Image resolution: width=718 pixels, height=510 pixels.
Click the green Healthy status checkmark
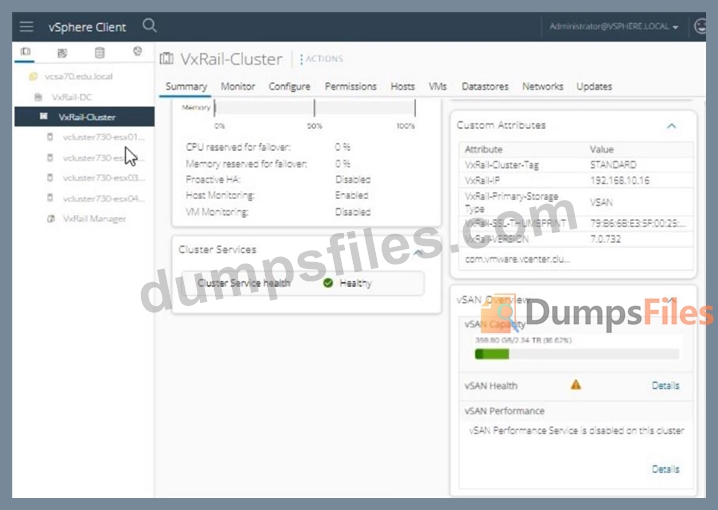pos(328,283)
